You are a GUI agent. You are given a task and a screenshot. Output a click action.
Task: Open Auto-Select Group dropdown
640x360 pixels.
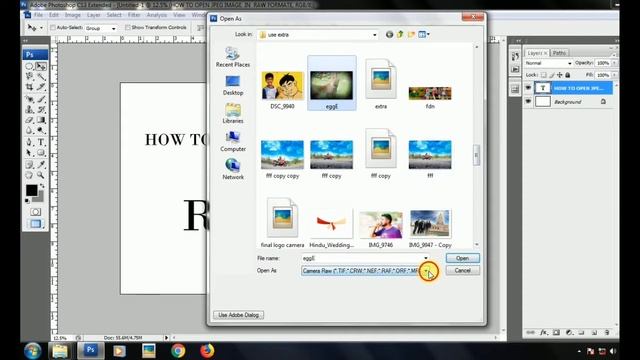[113, 28]
